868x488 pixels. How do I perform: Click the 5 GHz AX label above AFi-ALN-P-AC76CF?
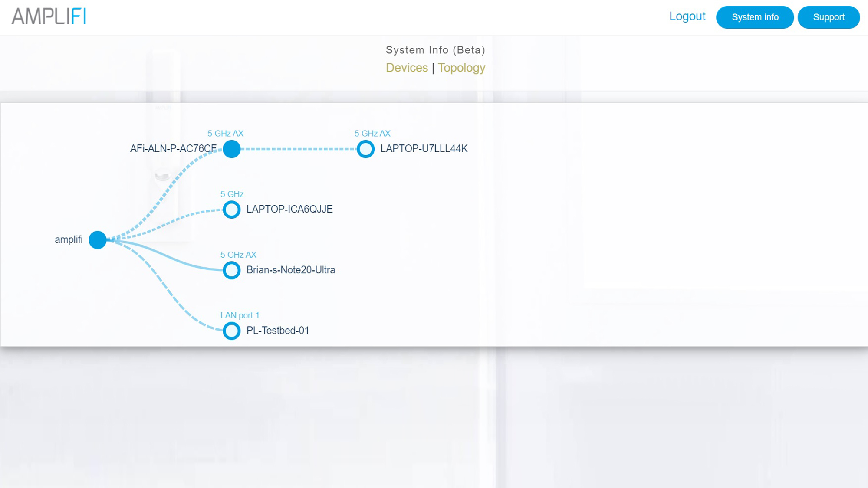tap(225, 134)
